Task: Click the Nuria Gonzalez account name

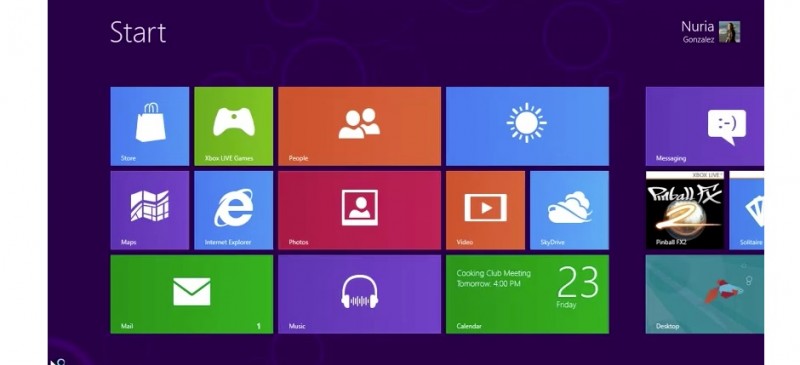Action: 697,32
